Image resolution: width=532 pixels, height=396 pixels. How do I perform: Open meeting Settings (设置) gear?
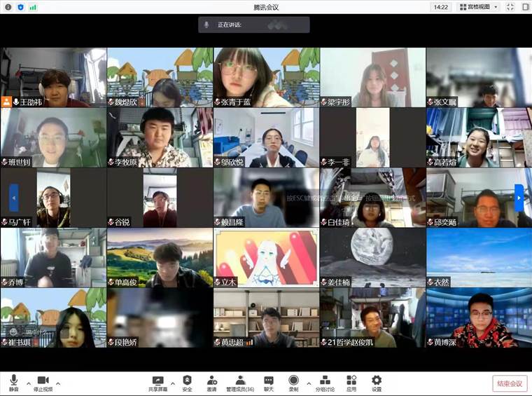[377, 383]
